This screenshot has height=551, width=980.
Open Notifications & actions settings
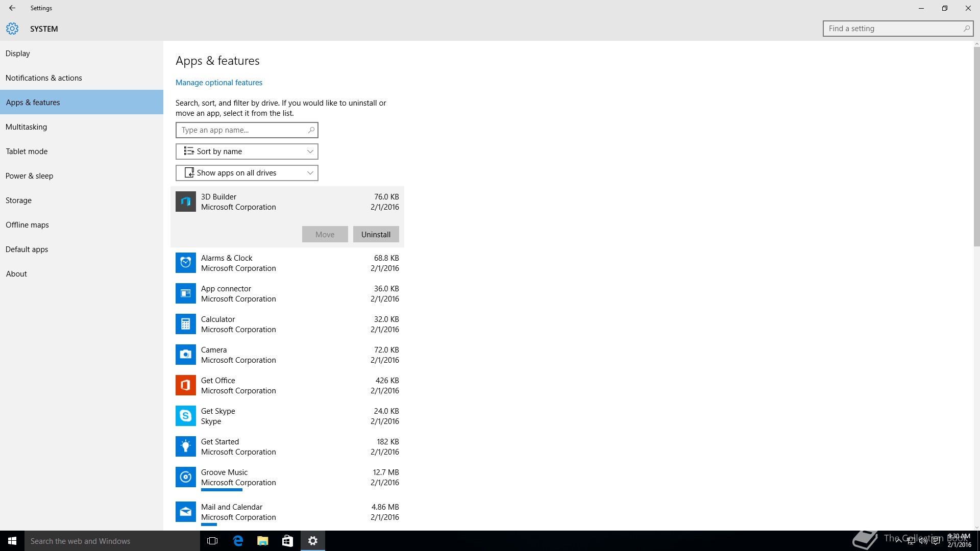tap(82, 78)
